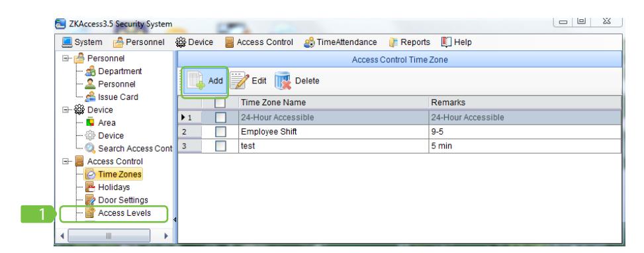Click the Delete button label

[x=307, y=81]
